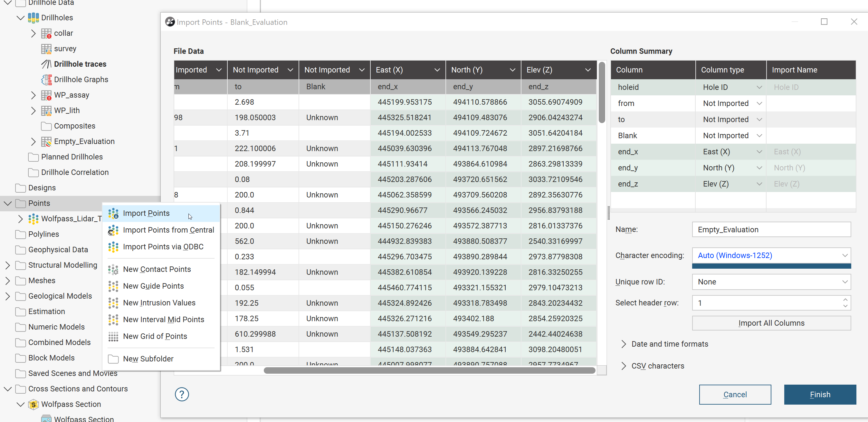Click the Finish button
The image size is (868, 422).
(x=820, y=394)
